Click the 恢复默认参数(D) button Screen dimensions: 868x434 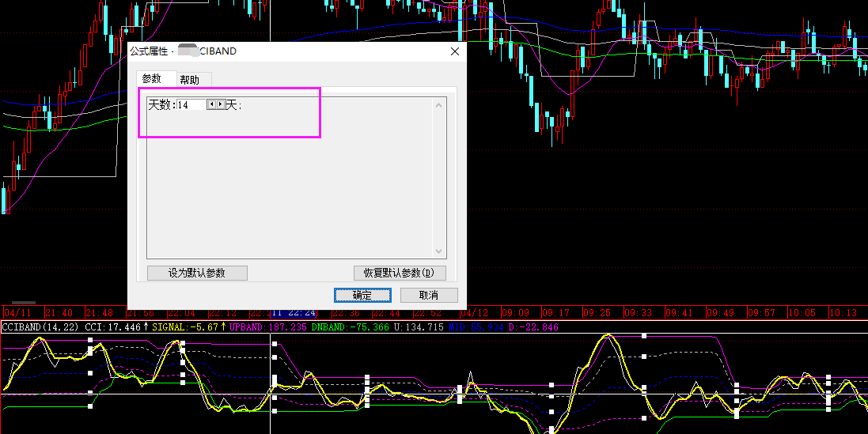click(400, 273)
